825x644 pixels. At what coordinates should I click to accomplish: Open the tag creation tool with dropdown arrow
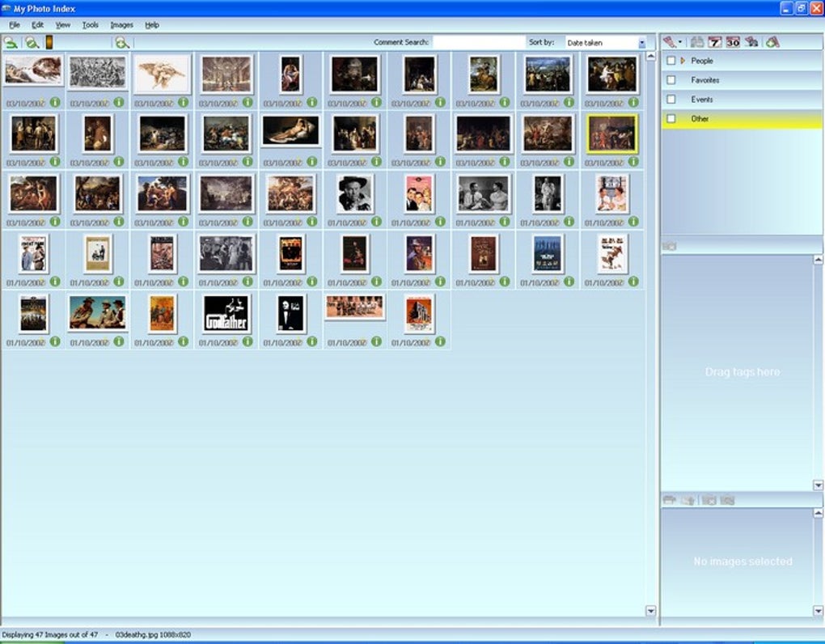670,42
